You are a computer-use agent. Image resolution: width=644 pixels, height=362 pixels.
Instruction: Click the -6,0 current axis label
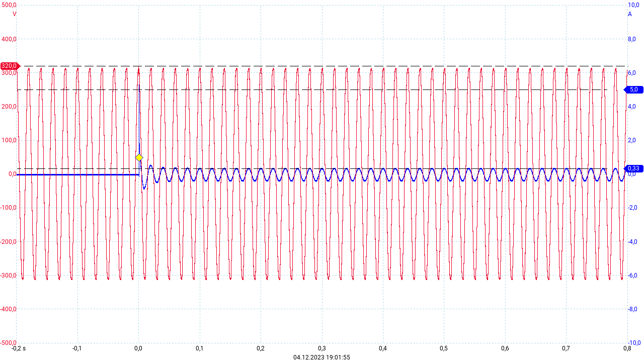point(633,276)
